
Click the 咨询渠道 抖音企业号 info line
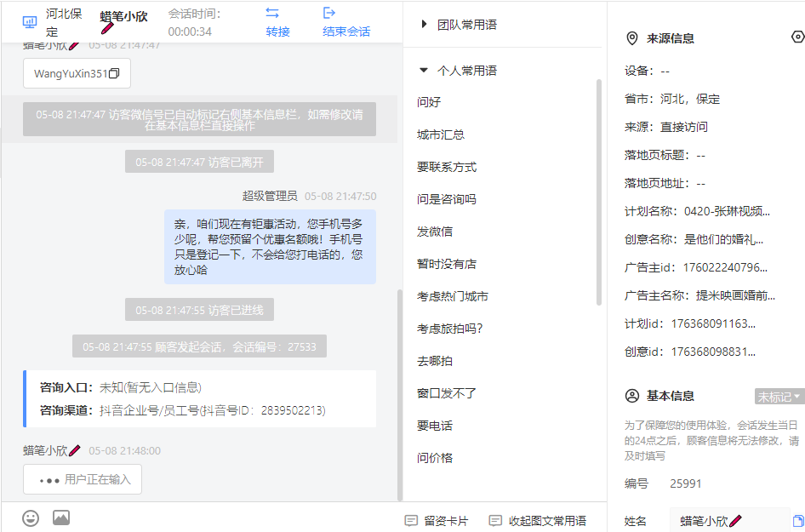183,410
